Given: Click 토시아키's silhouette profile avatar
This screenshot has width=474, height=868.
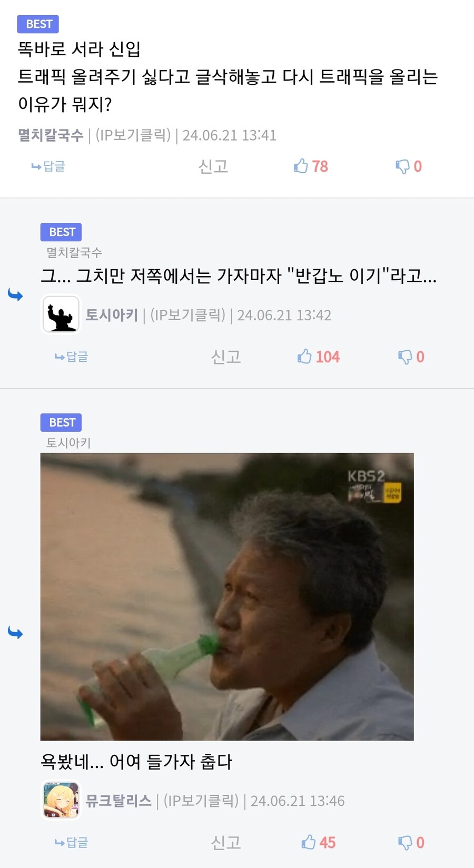Looking at the screenshot, I should [61, 314].
